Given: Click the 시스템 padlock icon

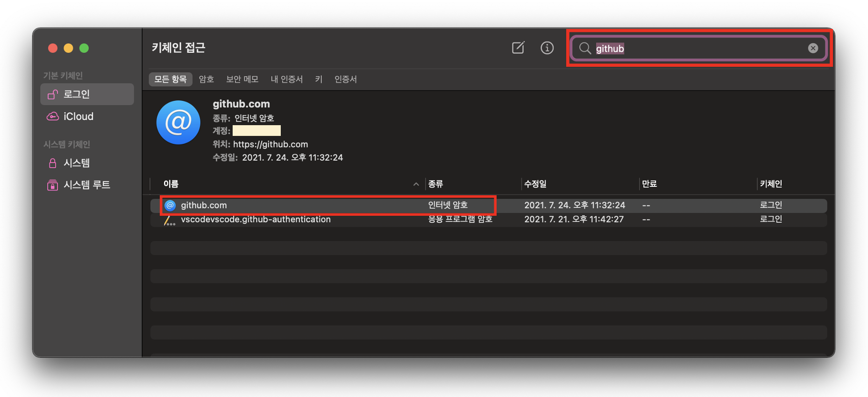Looking at the screenshot, I should coord(53,163).
